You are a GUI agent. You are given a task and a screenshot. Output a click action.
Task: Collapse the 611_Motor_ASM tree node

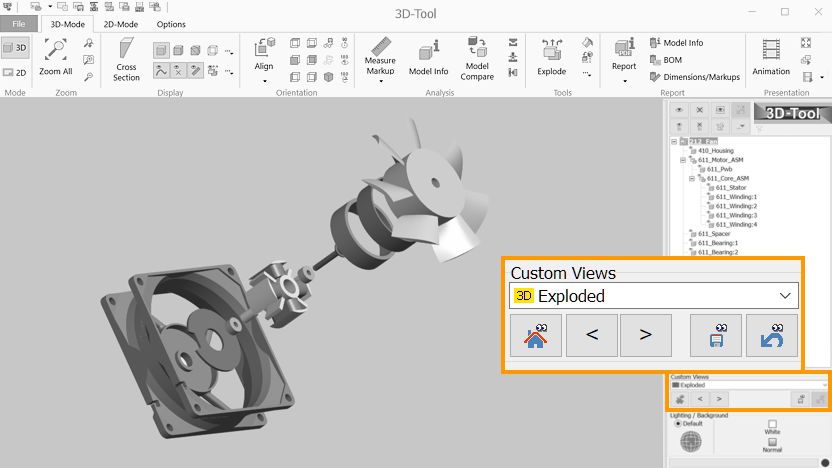point(683,160)
